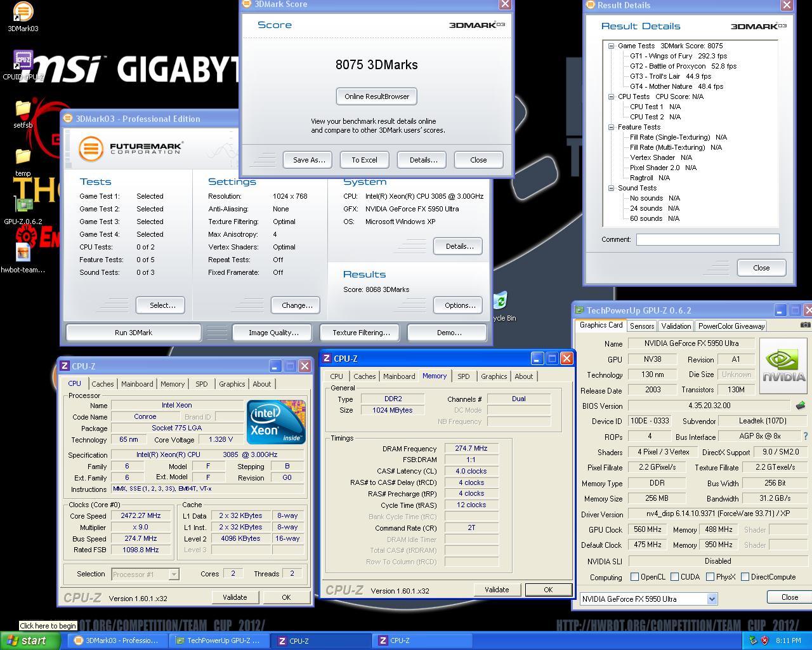Click Validate in left CPU-Z window
The height and width of the screenshot is (650, 812).
235,597
